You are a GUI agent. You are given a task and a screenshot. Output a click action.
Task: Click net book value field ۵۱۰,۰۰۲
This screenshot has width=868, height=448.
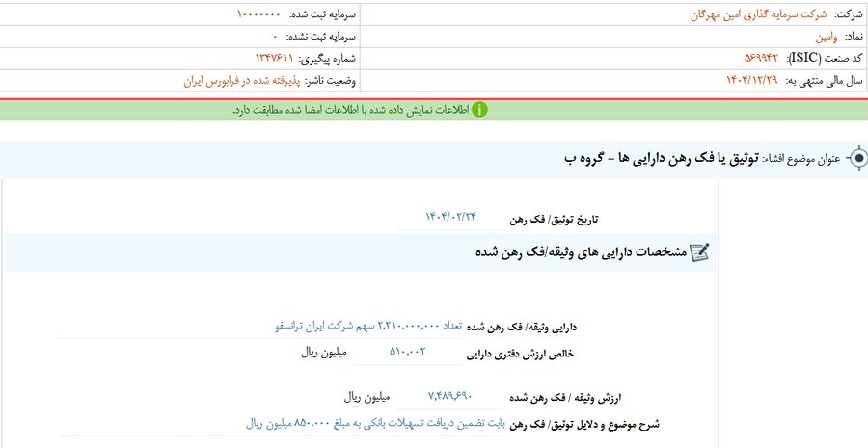pyautogui.click(x=407, y=351)
